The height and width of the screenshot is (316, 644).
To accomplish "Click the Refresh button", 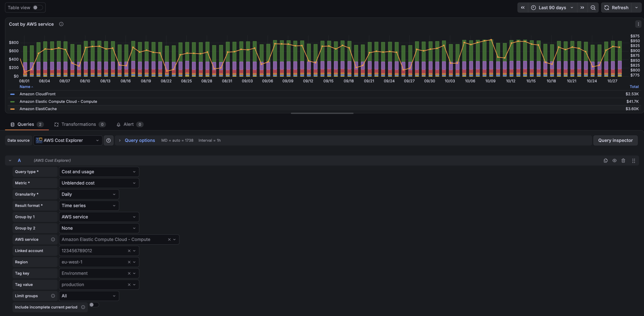I will coord(616,8).
